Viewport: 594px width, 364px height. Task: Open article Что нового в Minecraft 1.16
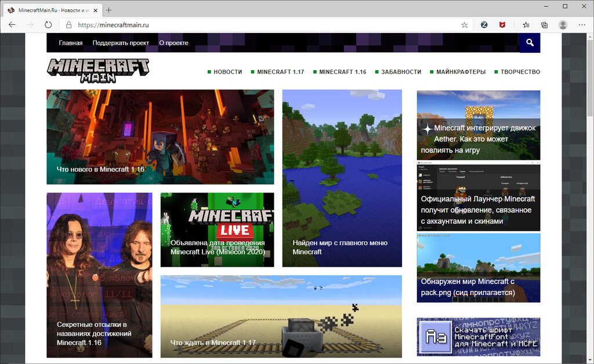click(160, 137)
